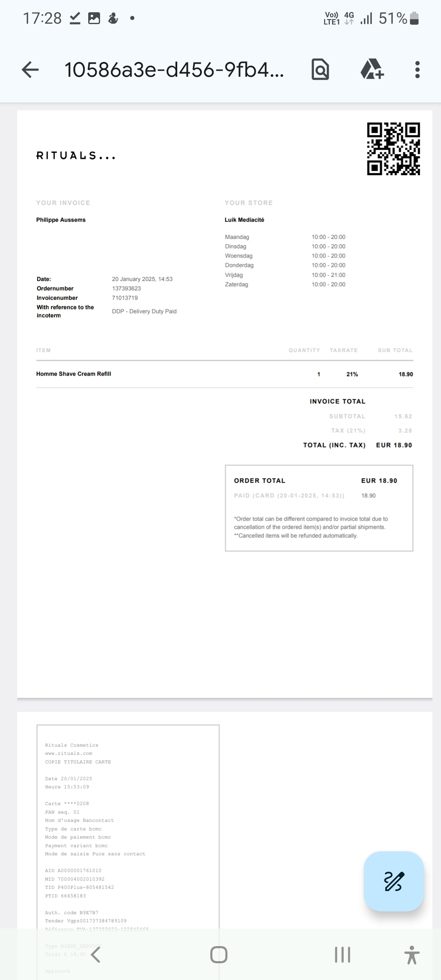This screenshot has width=441, height=980.
Task: Tap the battery indicator in status bar
Action: pos(414,18)
